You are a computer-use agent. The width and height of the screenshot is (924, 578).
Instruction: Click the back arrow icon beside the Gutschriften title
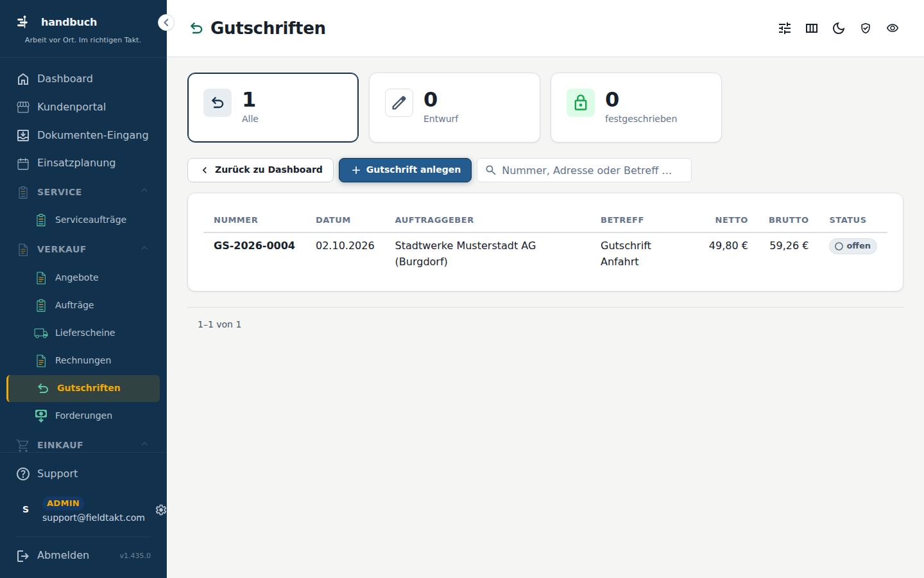click(x=196, y=28)
